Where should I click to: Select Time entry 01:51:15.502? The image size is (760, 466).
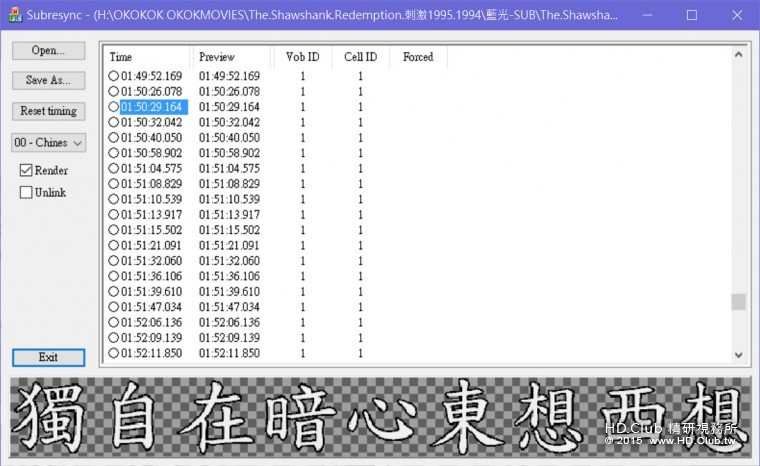(152, 230)
